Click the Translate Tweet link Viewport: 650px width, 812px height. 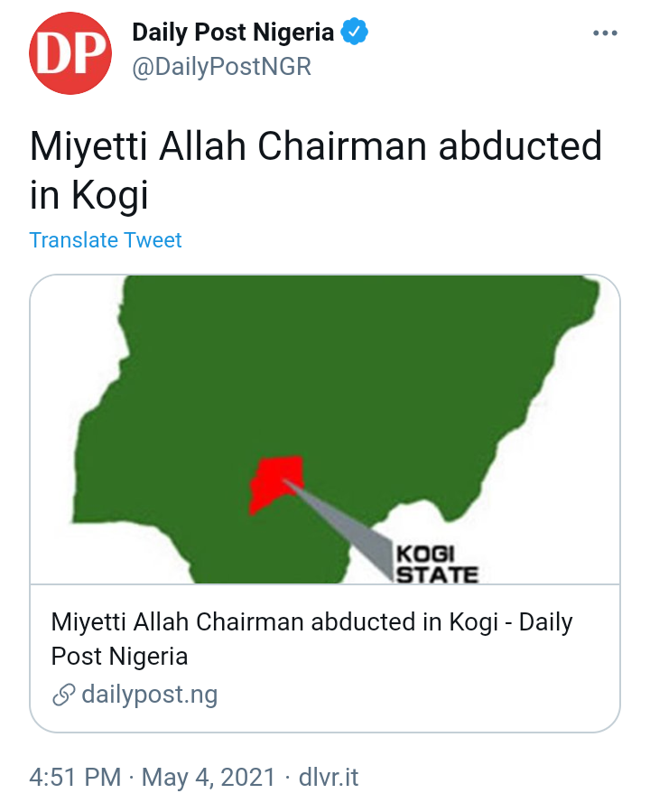click(x=106, y=240)
